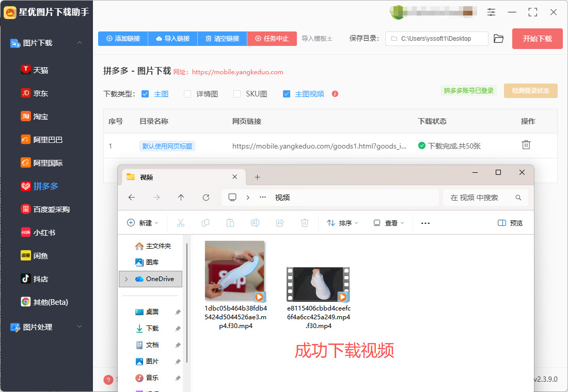Image resolution: width=568 pixels, height=392 pixels.
Task: Open 桌面 quick access folder
Action: pos(147,312)
